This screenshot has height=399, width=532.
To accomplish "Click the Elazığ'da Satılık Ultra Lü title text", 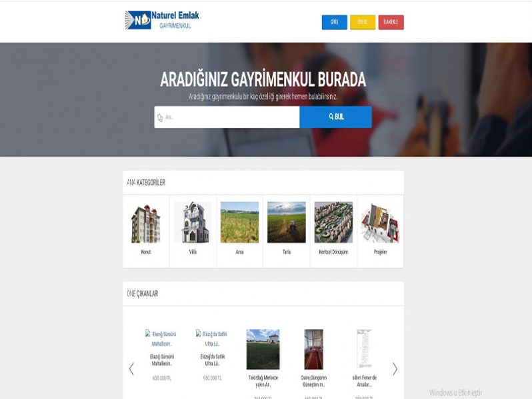I will click(x=212, y=360).
